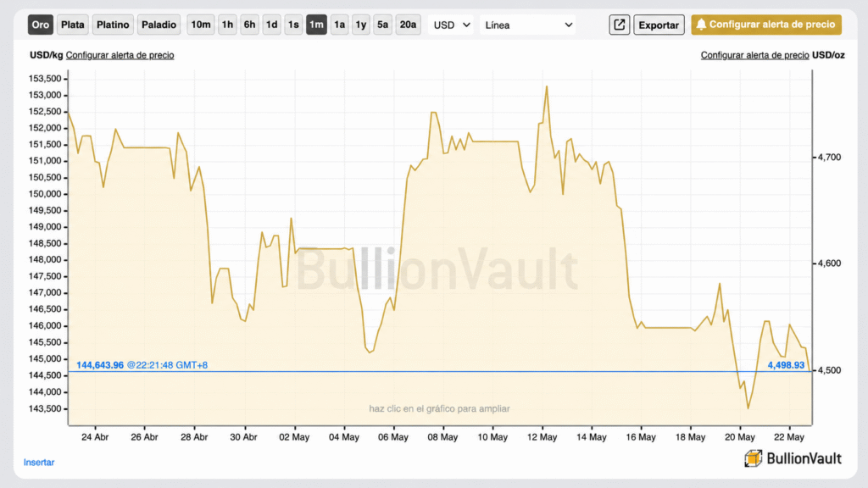Set the chart range to 10m
The height and width of the screenshot is (488, 868).
(x=200, y=25)
